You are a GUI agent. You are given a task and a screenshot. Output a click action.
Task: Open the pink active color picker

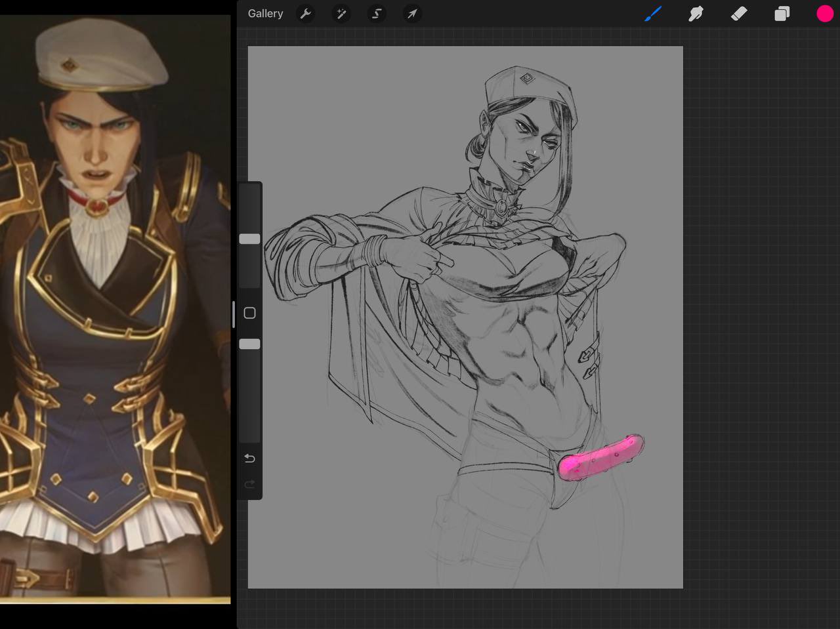[x=824, y=14]
